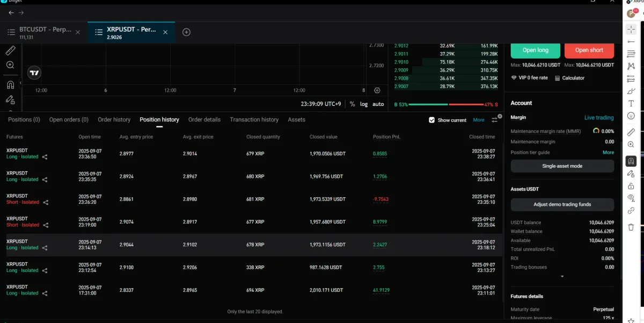
Task: Select the text tool in right toolbar
Action: (631, 103)
